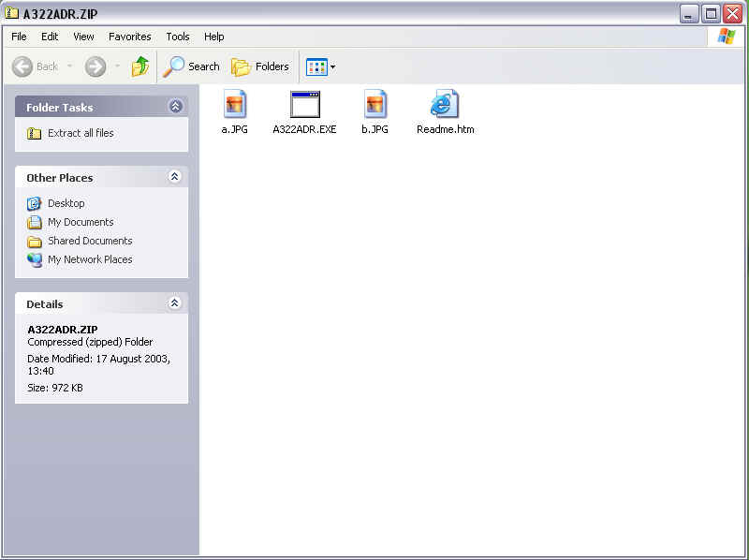This screenshot has width=749, height=560.
Task: Collapse the Folder Tasks panel
Action: pyautogui.click(x=175, y=106)
